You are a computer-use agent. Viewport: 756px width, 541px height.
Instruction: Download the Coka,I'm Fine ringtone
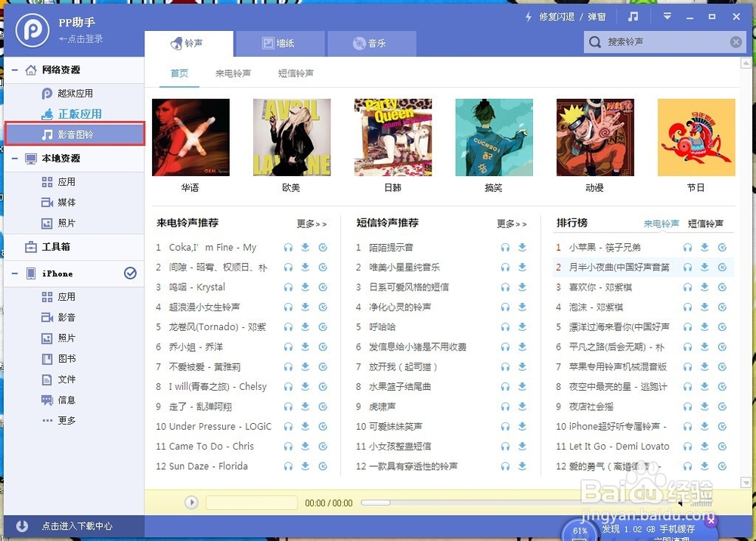coord(305,248)
